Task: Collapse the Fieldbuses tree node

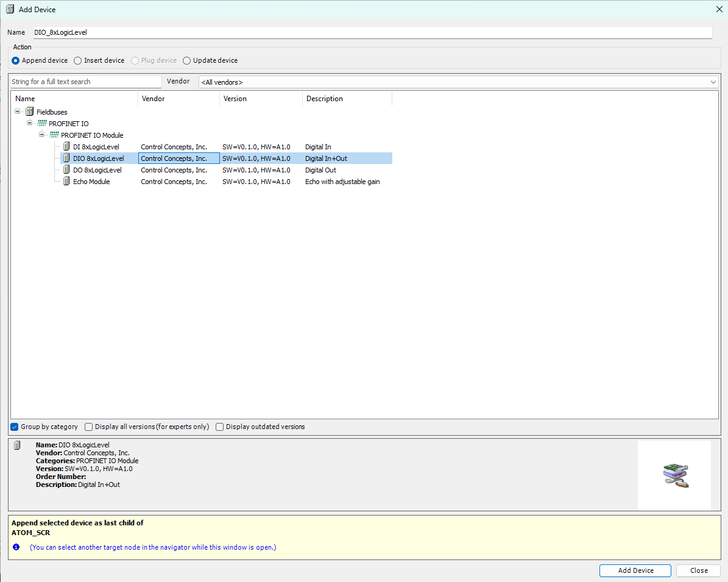Action: pyautogui.click(x=17, y=112)
